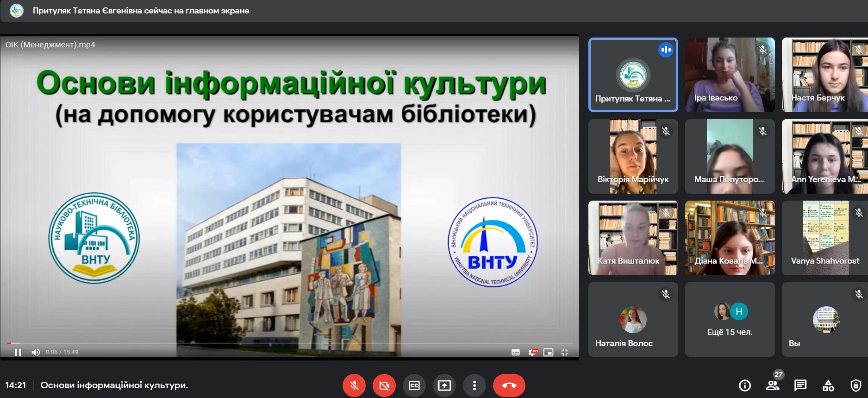Click the 14:21 clock text
Image resolution: width=868 pixels, height=398 pixels.
point(16,385)
